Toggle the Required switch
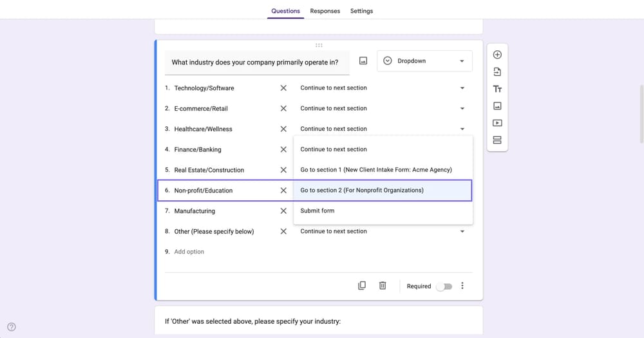The width and height of the screenshot is (644, 338). [x=444, y=286]
